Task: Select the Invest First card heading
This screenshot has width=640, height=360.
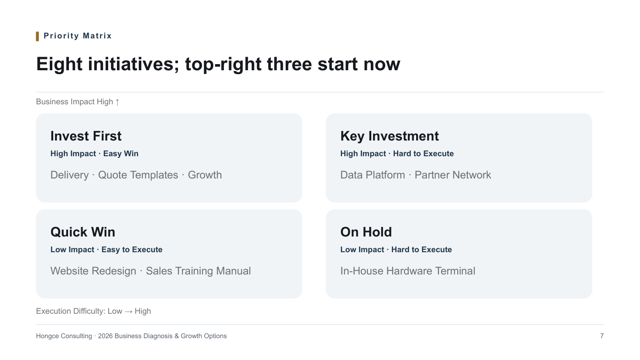Action: point(86,136)
